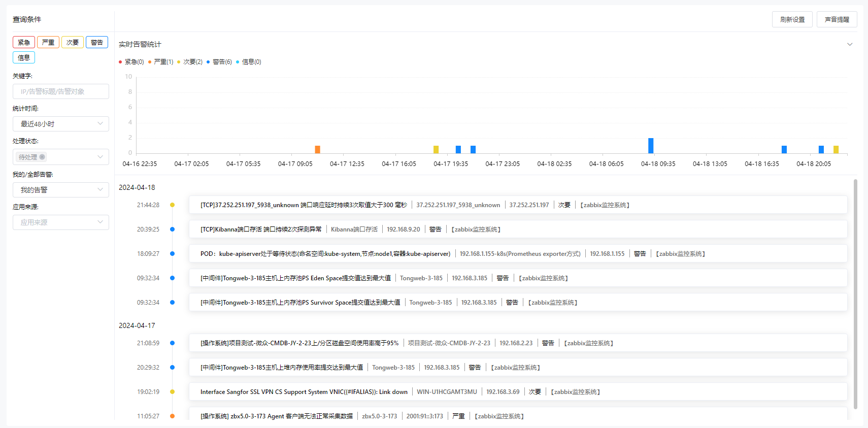Toggle the 严重(1) legend marker
This screenshot has height=428, width=868.
160,62
